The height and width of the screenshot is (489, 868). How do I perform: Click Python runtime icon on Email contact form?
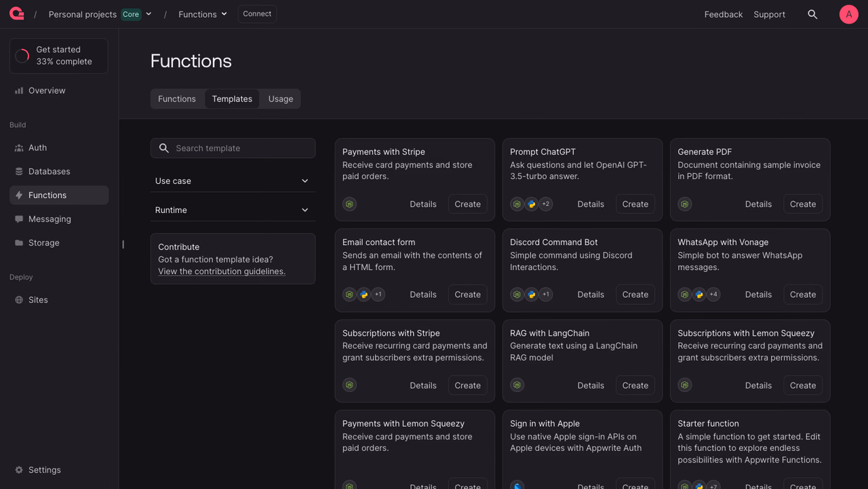coord(364,294)
